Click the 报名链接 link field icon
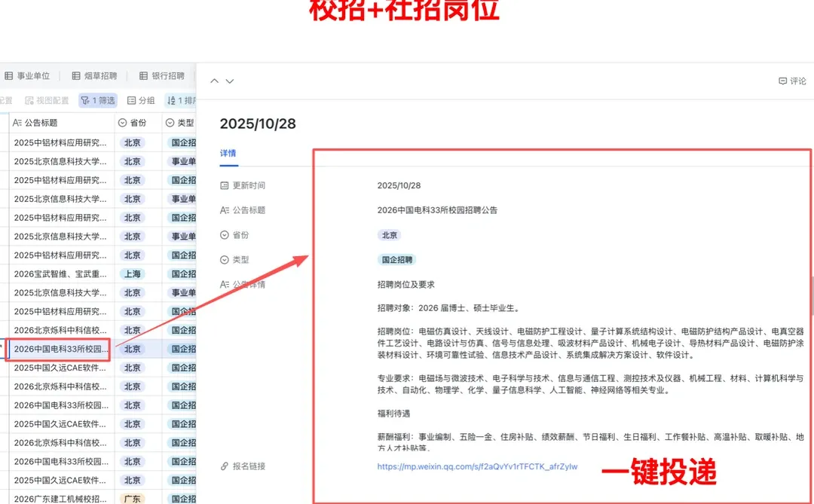The width and height of the screenshot is (814, 504). (x=223, y=466)
